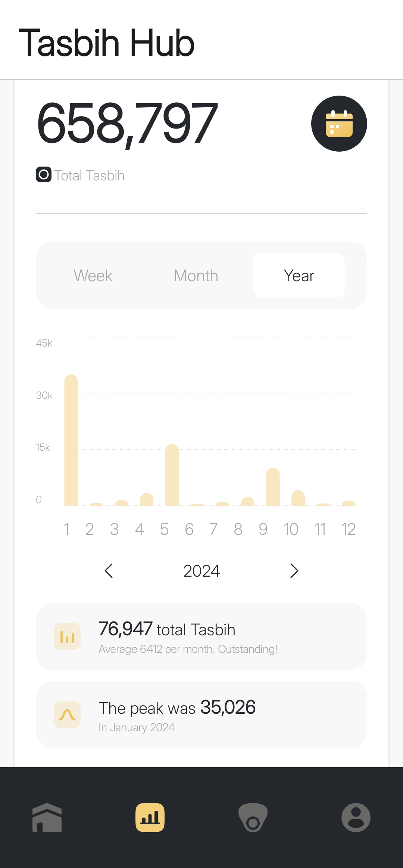Switch the chart to Week view
Viewport: 403px width, 868px height.
coord(93,276)
